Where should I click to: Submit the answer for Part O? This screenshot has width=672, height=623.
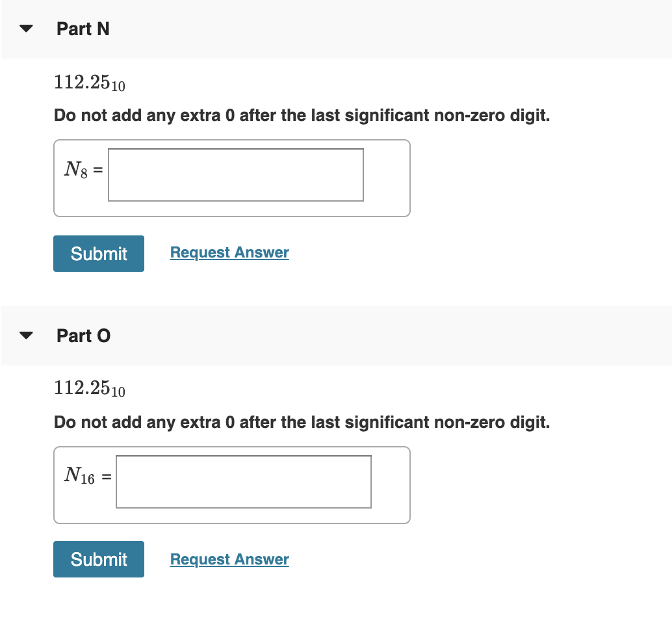[x=98, y=559]
